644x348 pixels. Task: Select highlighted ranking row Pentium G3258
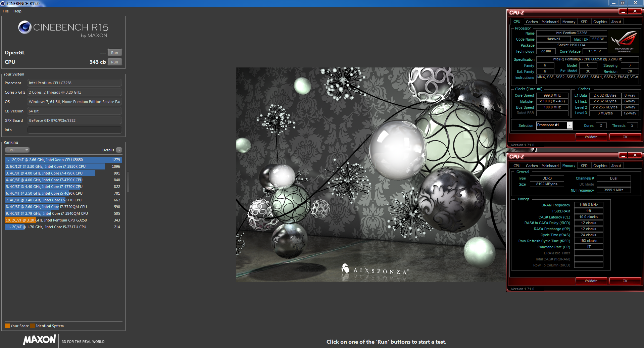pos(63,220)
